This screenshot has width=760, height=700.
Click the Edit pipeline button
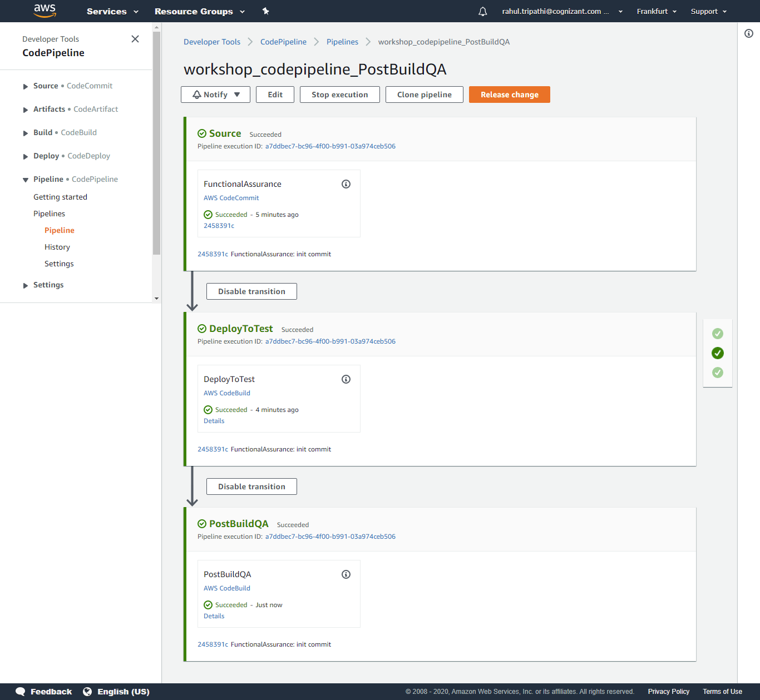275,95
